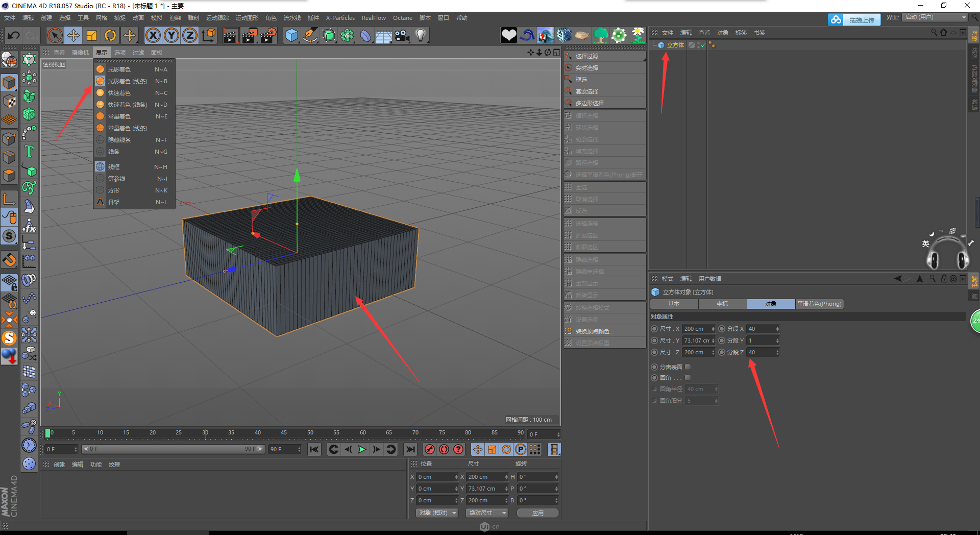This screenshot has height=535, width=980.
Task: Click the Undo arrow icon
Action: 14,35
